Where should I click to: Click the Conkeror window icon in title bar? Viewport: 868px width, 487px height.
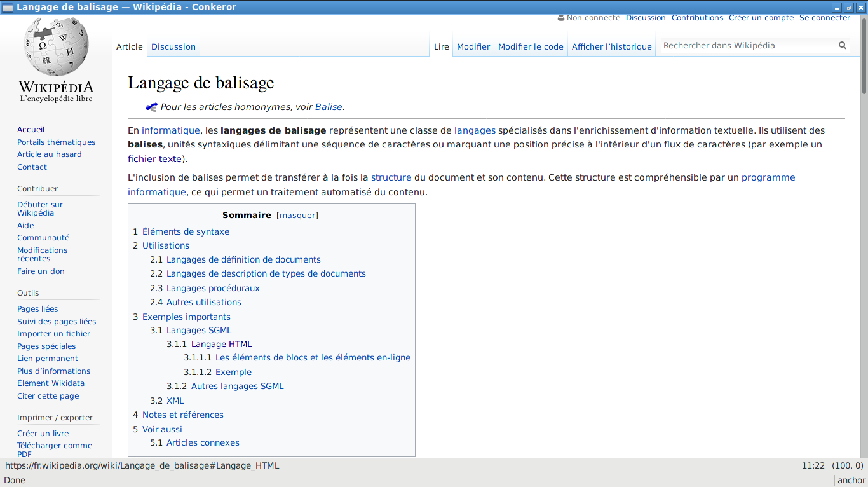click(x=8, y=7)
